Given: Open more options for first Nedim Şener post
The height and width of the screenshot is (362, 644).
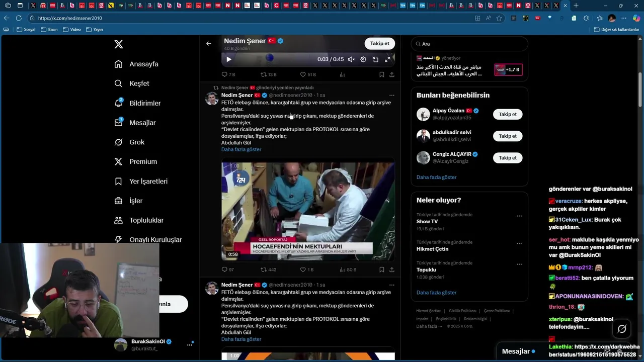Looking at the screenshot, I should click(391, 95).
